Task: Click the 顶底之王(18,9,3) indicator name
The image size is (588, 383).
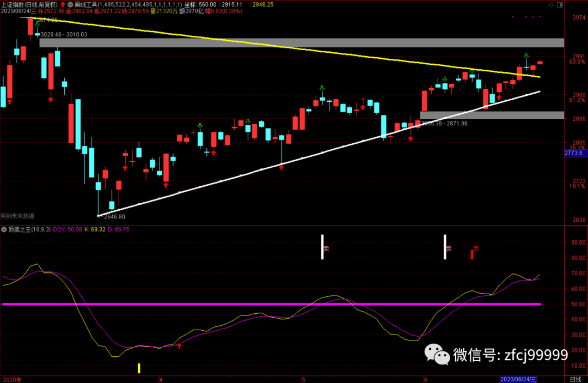Action: (x=29, y=229)
